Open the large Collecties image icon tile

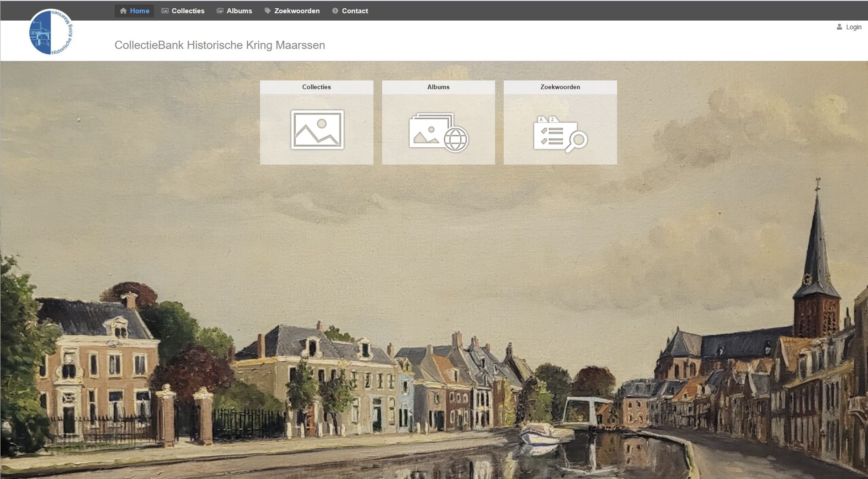tap(317, 130)
